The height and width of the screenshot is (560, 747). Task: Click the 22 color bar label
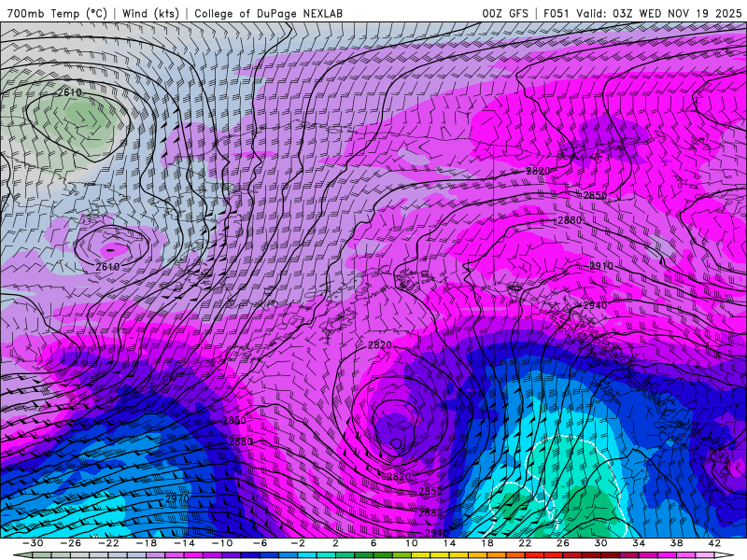tap(525, 543)
